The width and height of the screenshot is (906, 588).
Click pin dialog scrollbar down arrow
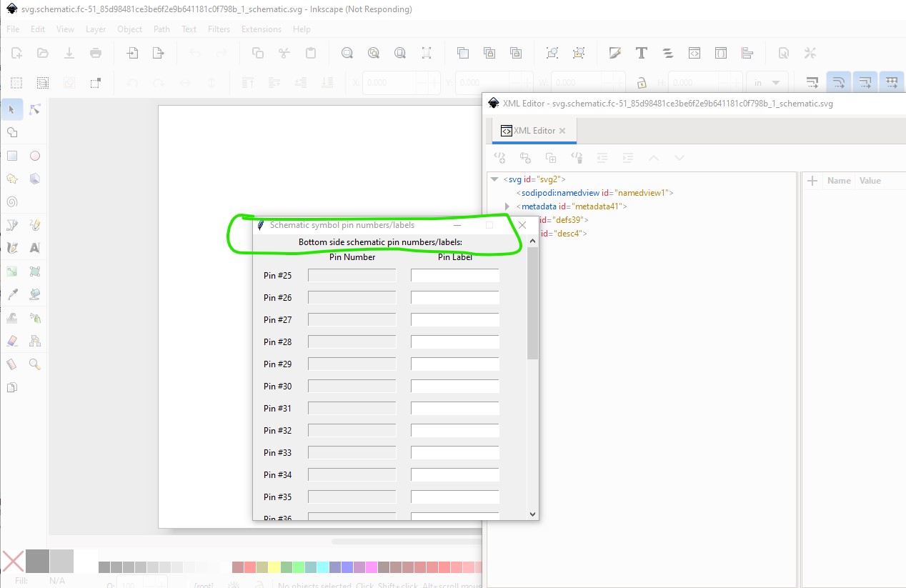[532, 514]
